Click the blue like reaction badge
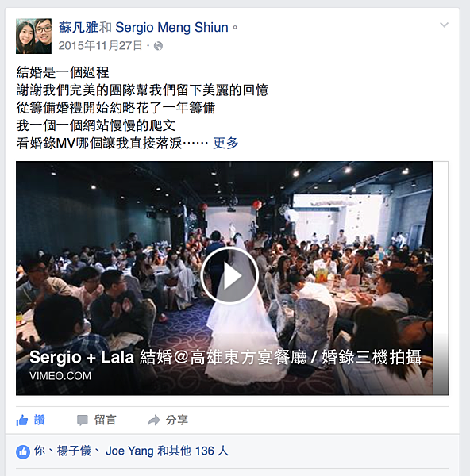 [23, 451]
